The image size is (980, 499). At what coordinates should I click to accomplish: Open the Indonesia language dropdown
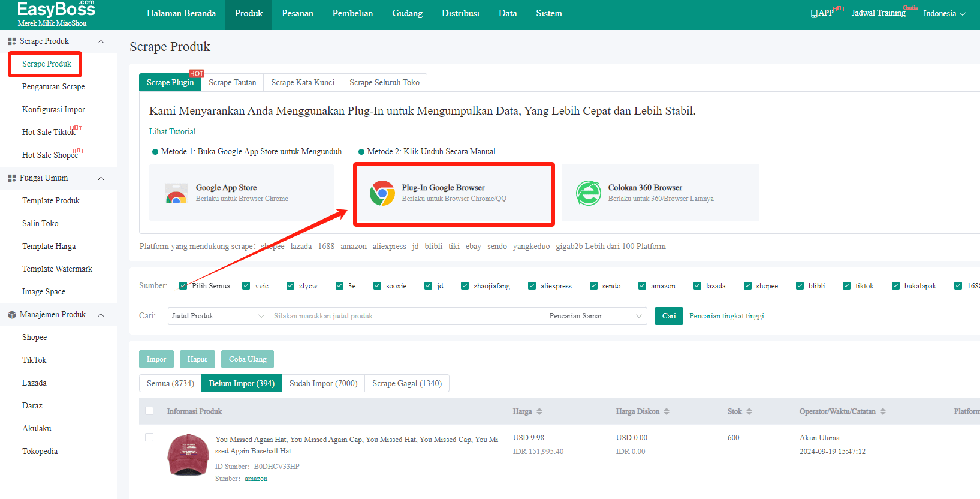coord(944,13)
